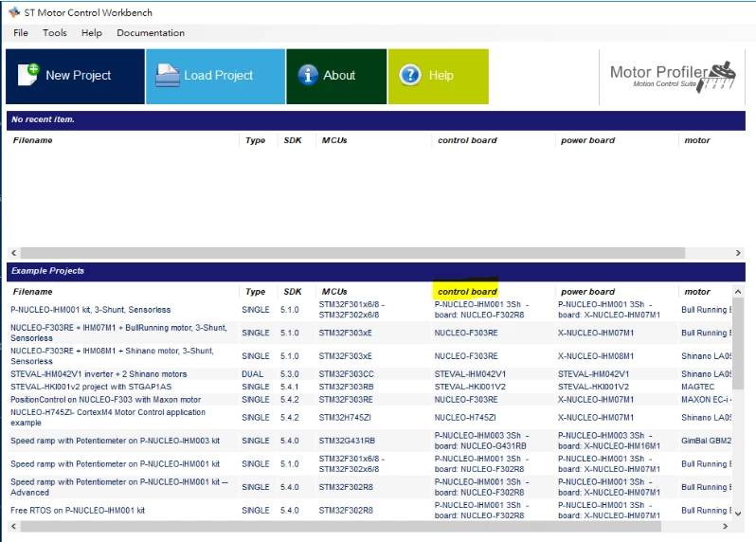Click recent items horizontal scrollbar thumb
This screenshot has height=542, width=756.
[353, 253]
